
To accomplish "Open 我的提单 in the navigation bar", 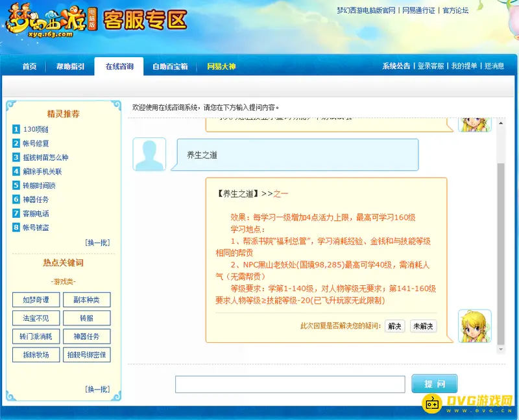I will [464, 66].
